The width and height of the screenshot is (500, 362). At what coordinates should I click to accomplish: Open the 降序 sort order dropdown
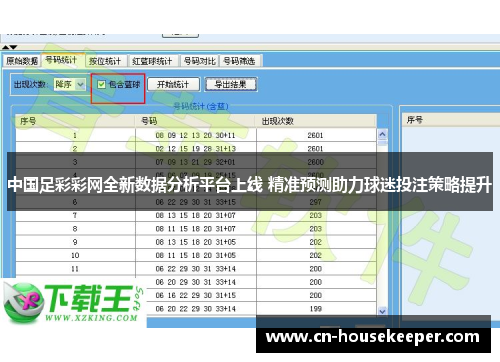point(80,85)
